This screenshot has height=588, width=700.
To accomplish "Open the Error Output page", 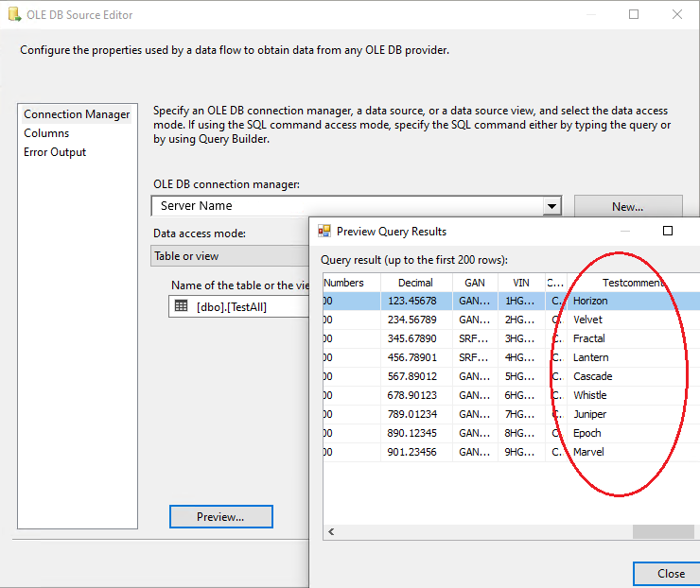I will click(55, 152).
